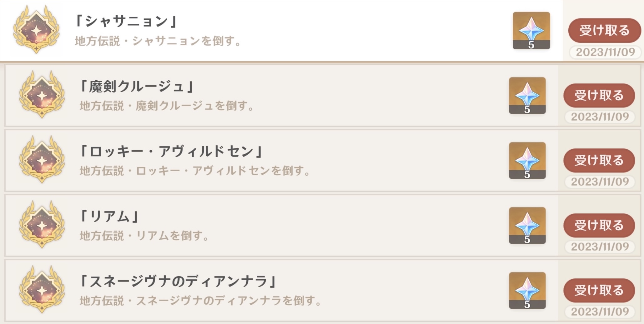The width and height of the screenshot is (644, 324).
Task: Select the 「シャサニョン」 achievement title
Action: 126,21
